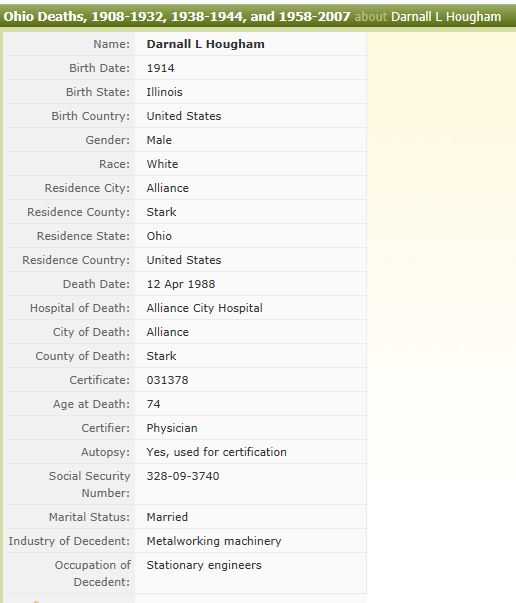Click the Metalworking machinery industry value
The width and height of the screenshot is (516, 603).
pos(214,541)
